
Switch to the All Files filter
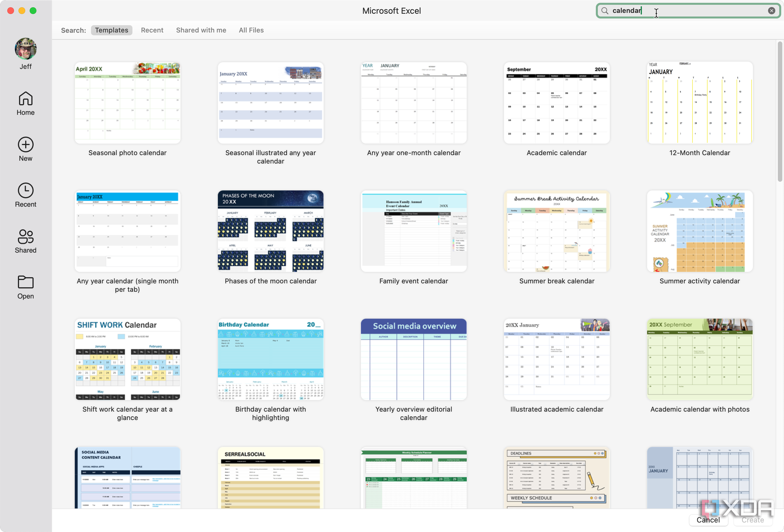pos(251,30)
